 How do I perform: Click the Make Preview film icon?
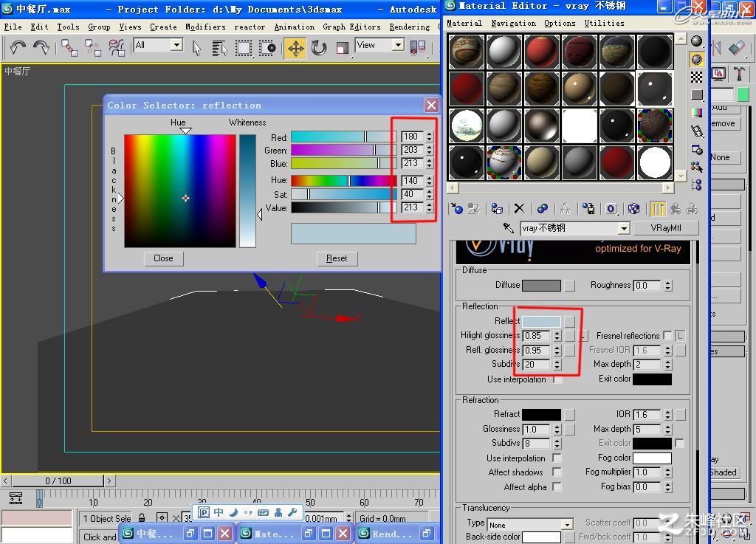tap(696, 131)
